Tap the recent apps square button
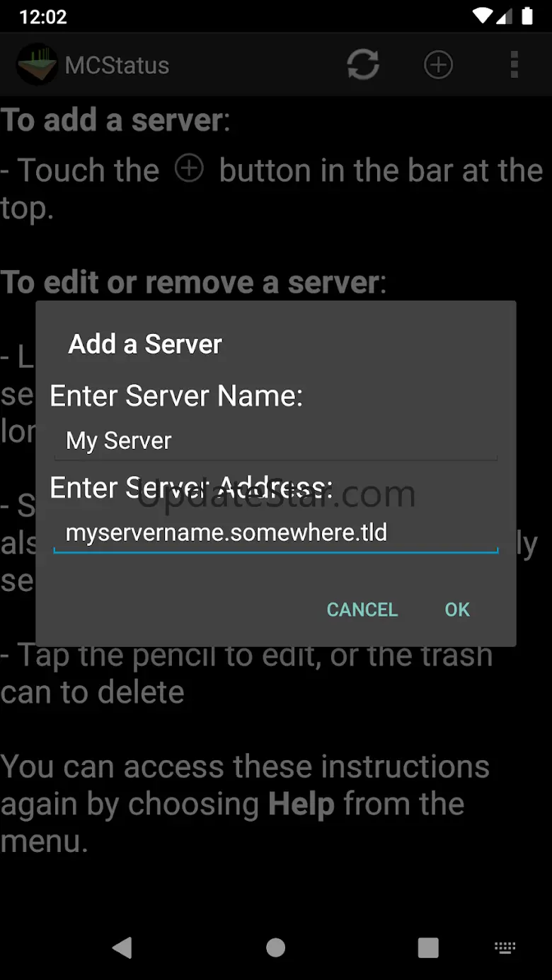Image resolution: width=552 pixels, height=980 pixels. click(428, 947)
